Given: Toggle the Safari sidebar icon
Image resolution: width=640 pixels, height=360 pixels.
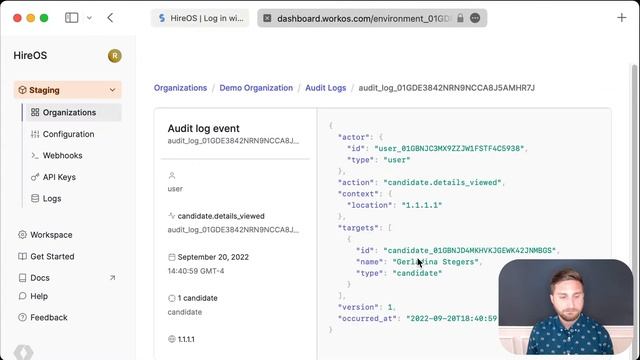Looking at the screenshot, I should pyautogui.click(x=71, y=18).
